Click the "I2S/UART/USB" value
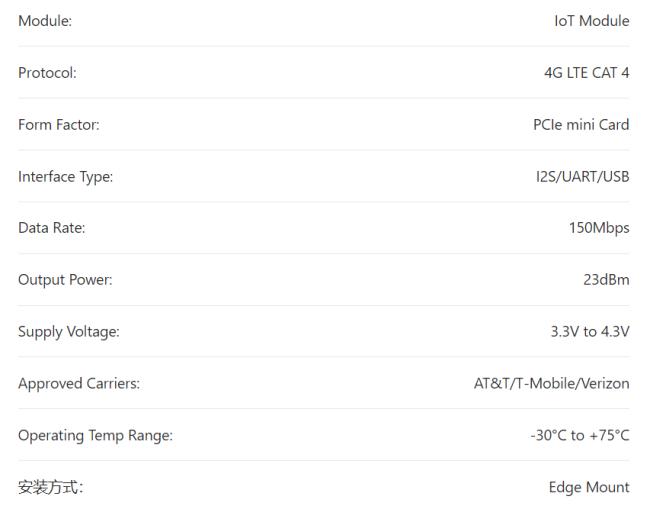Viewport: 650px width, 506px height. (x=584, y=177)
